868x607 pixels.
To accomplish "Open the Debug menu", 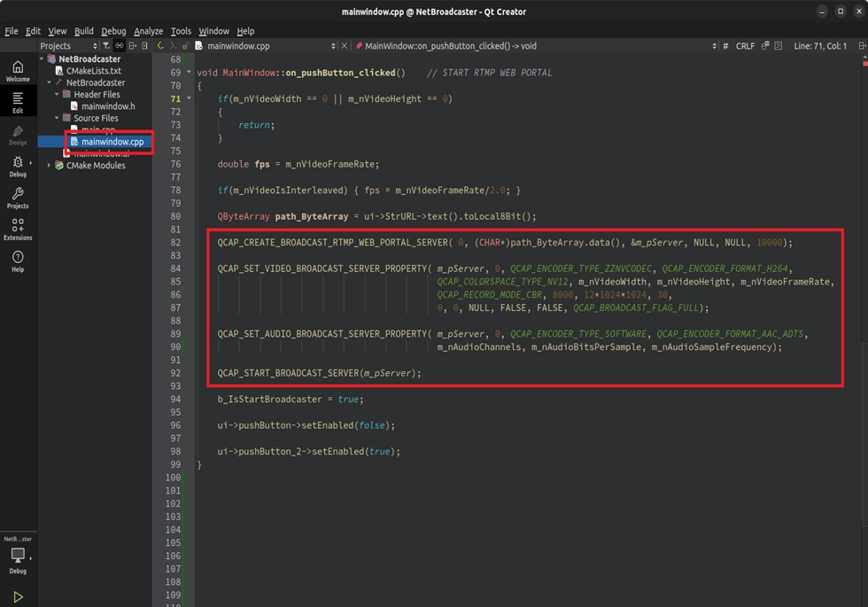I will point(113,31).
